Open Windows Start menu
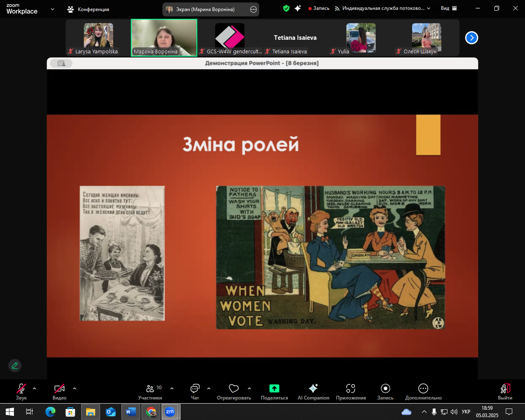 [10, 412]
